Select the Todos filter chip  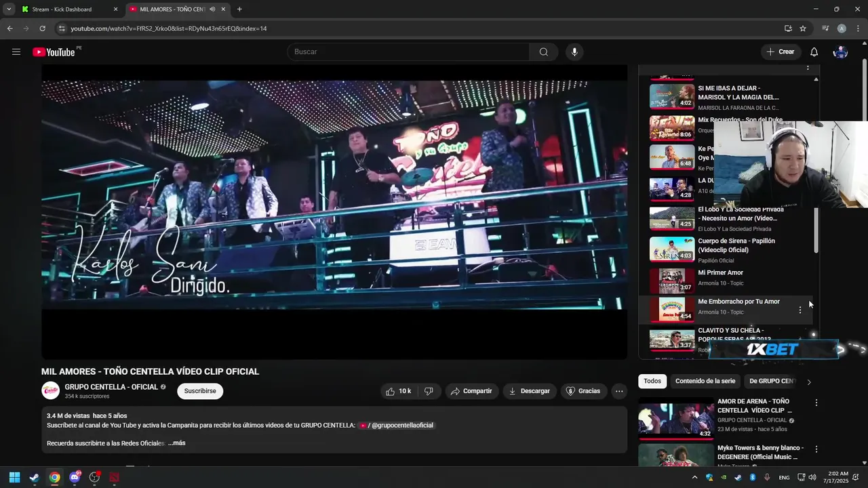click(652, 381)
